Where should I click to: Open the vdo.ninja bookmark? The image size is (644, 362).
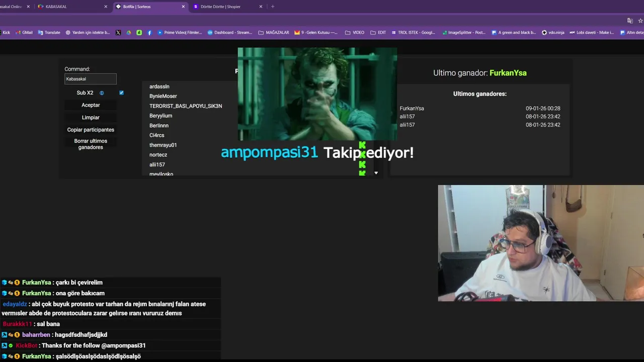(553, 33)
